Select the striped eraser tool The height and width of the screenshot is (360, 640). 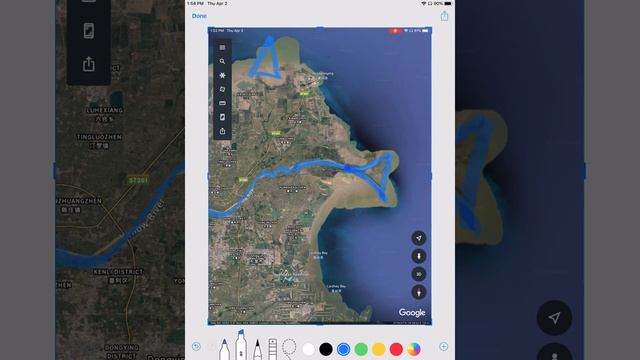coord(273,349)
